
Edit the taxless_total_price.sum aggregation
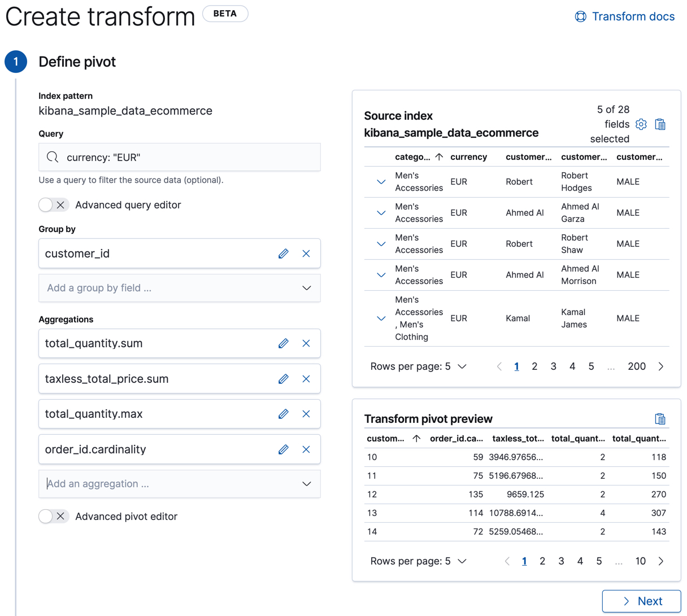point(283,379)
